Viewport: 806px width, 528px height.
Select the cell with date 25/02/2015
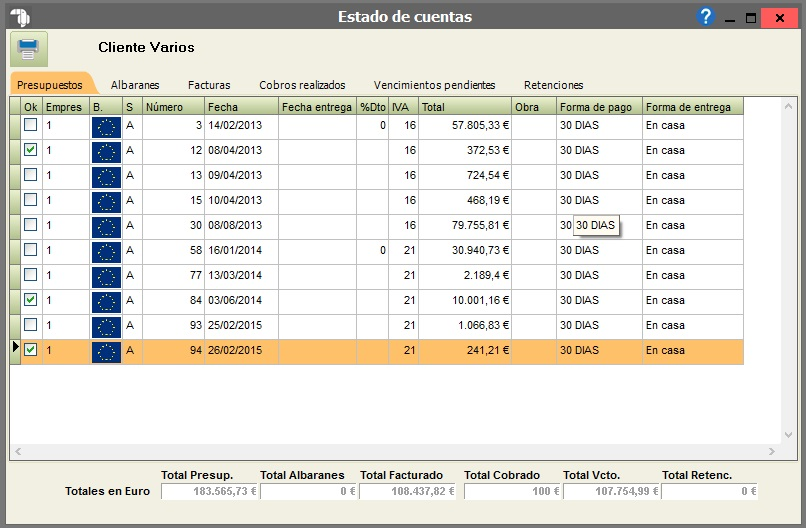pos(242,327)
